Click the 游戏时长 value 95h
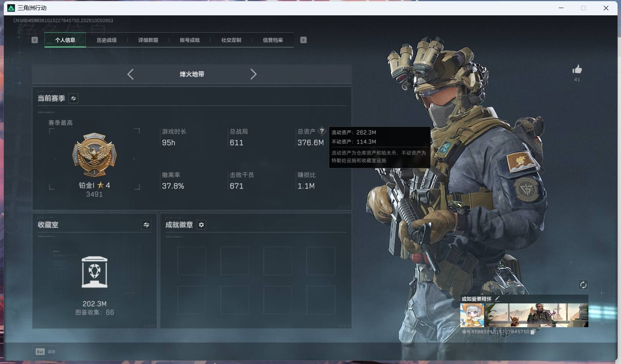Image resolution: width=621 pixels, height=364 pixels. pyautogui.click(x=168, y=143)
